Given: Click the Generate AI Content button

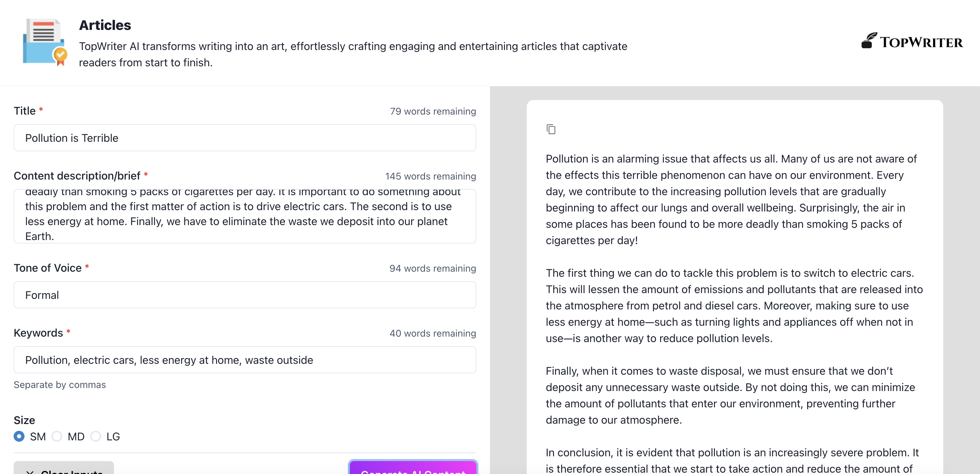Looking at the screenshot, I should pyautogui.click(x=413, y=468).
